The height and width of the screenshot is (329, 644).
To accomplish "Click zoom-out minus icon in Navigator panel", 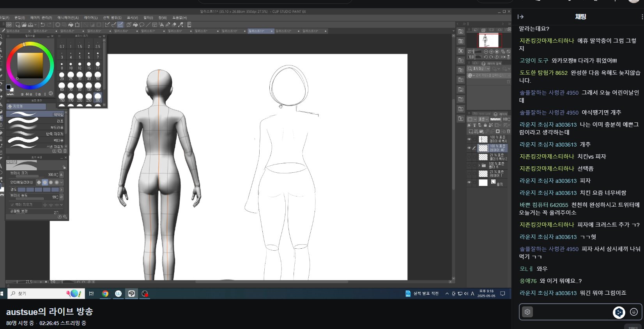I will tap(486, 51).
